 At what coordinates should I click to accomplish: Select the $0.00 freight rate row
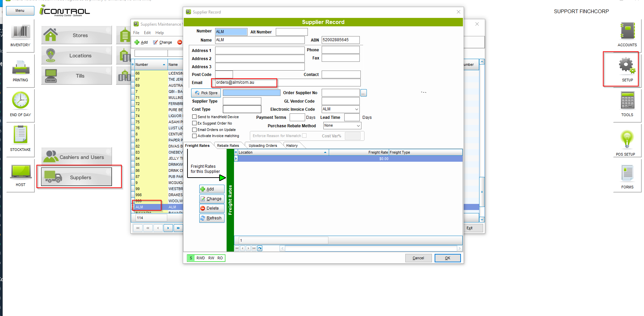(350, 159)
